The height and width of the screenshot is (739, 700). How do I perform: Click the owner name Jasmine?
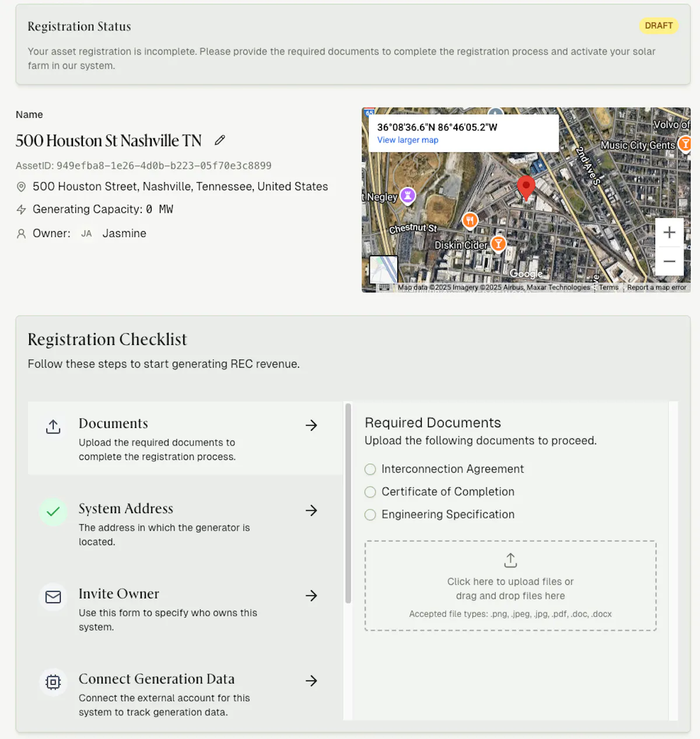pos(124,233)
